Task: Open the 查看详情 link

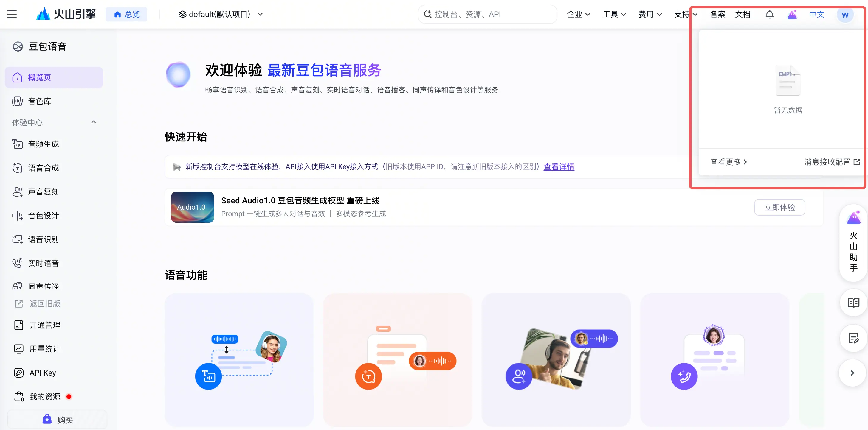Action: (559, 167)
